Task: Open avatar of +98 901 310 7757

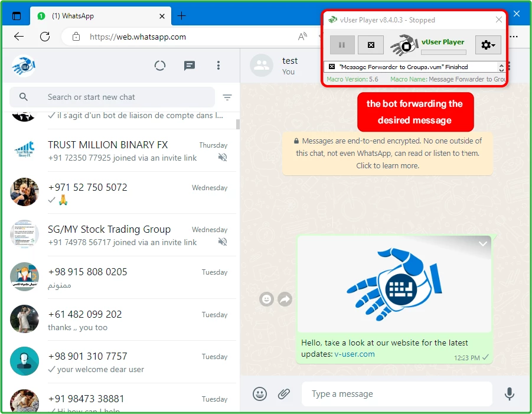Action: coord(24,361)
